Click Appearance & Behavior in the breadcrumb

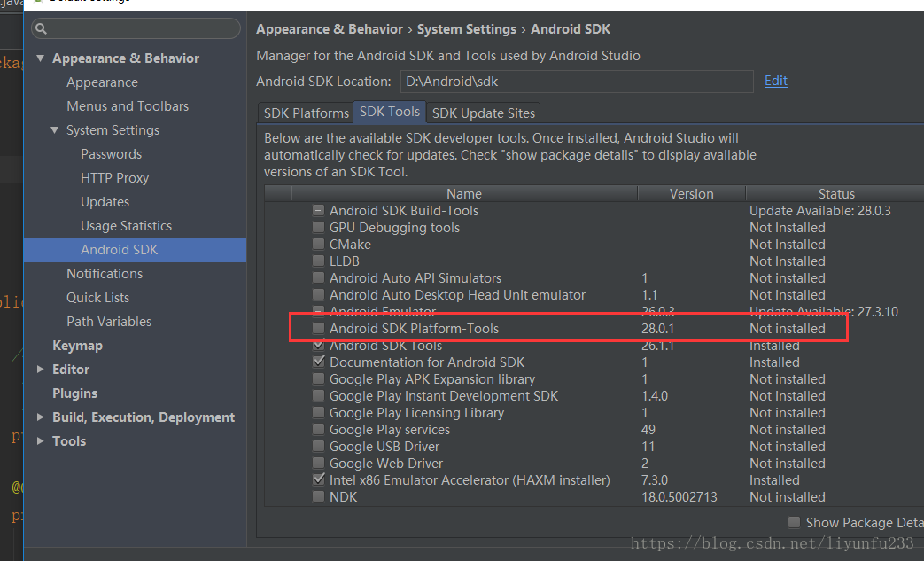[330, 29]
